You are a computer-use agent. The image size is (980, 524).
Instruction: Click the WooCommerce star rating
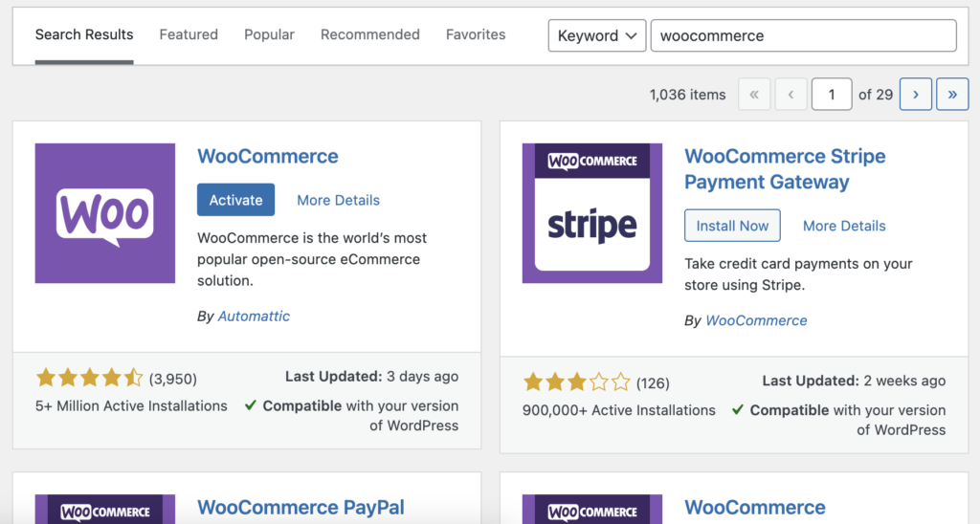(89, 378)
